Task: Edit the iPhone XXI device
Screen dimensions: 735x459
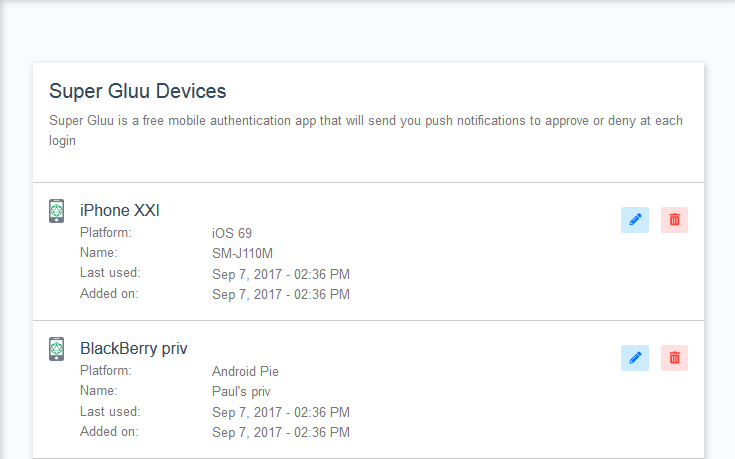Action: 634,220
